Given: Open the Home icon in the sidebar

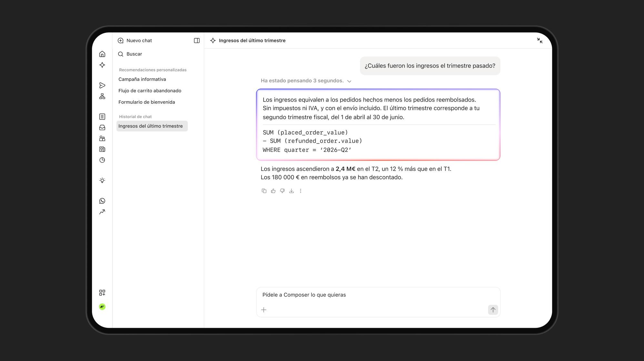Looking at the screenshot, I should 102,54.
